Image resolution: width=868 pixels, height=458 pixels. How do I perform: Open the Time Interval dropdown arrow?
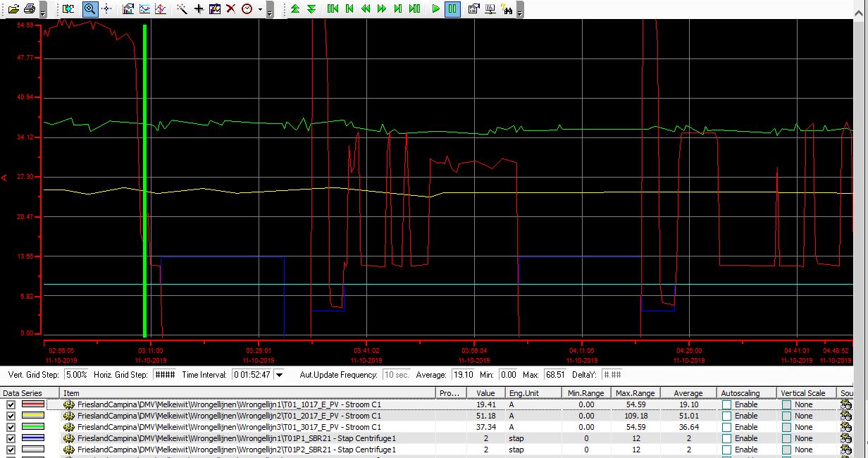tap(280, 376)
